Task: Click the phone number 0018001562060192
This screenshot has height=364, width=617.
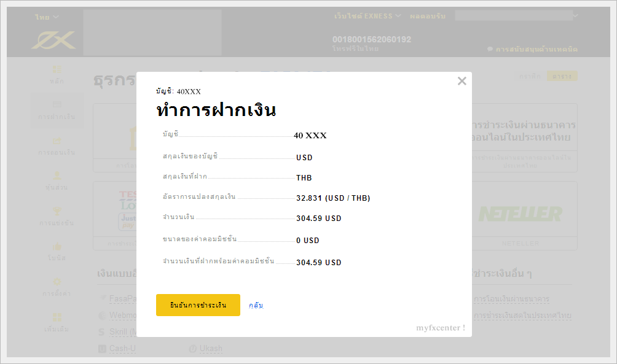Action: [x=371, y=39]
